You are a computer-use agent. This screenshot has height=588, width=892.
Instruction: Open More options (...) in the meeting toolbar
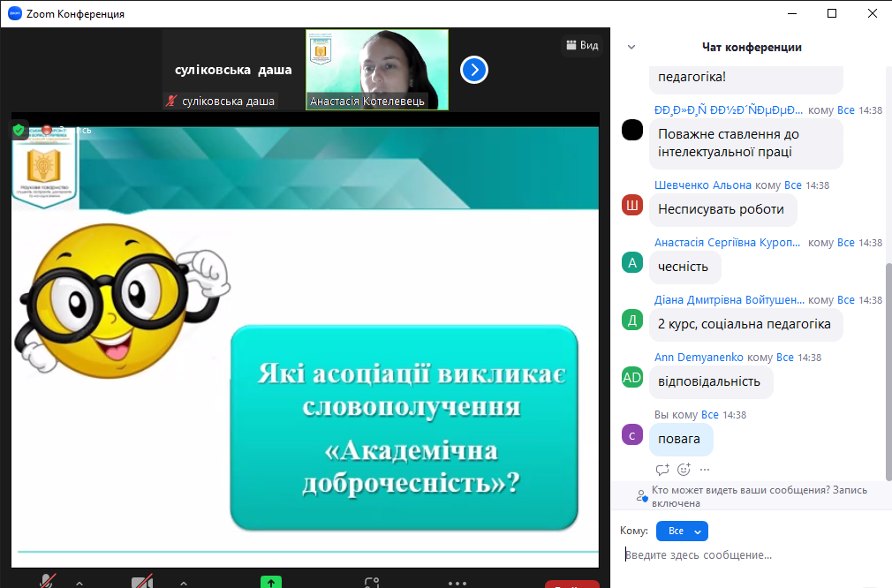click(457, 583)
